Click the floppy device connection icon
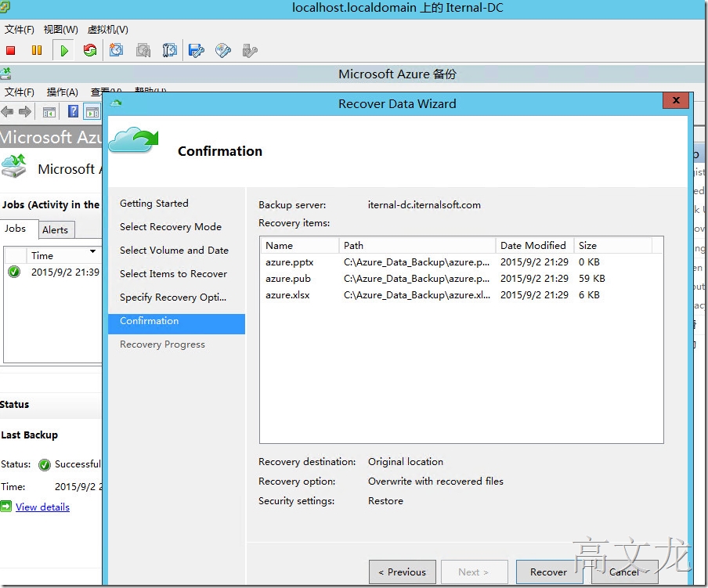708x588 pixels. (x=197, y=50)
